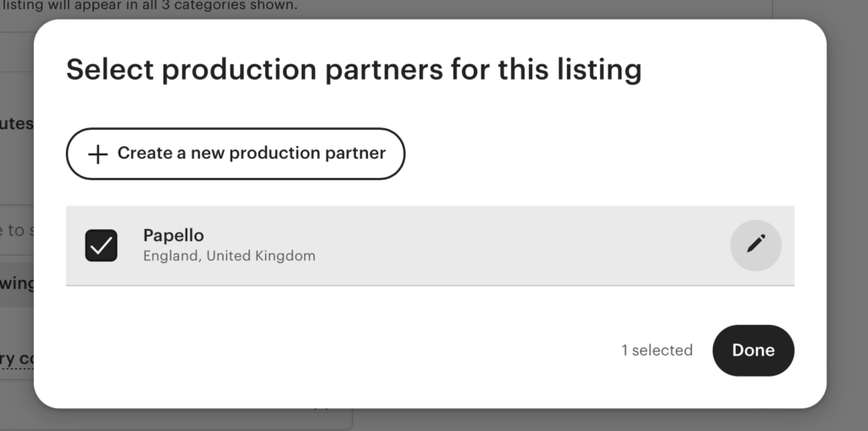Select the Papello partner name
The width and height of the screenshot is (868, 431).
coord(173,236)
